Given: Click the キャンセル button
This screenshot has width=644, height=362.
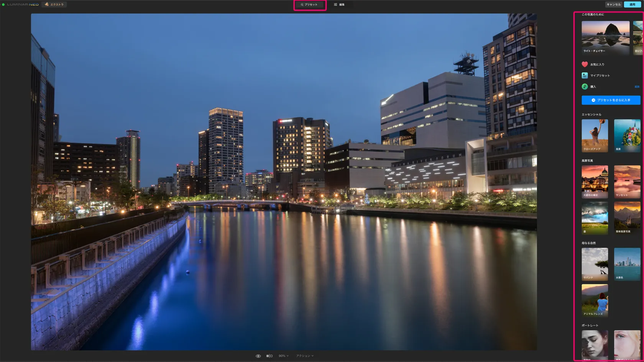Looking at the screenshot, I should pos(613,5).
